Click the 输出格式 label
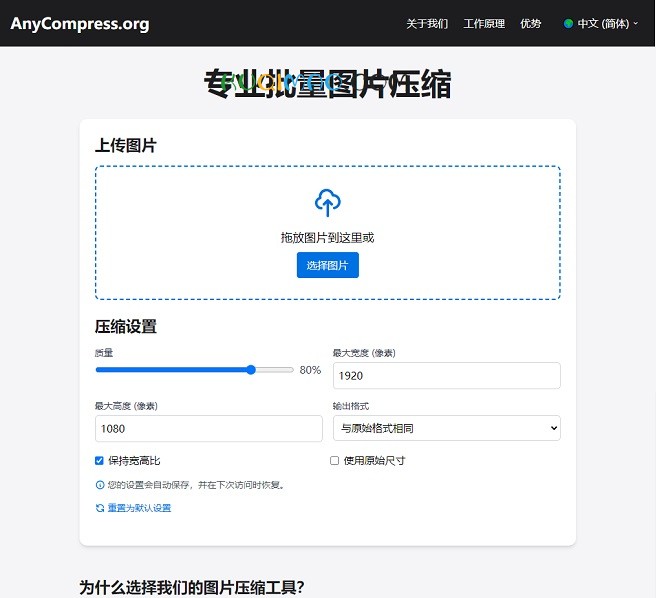This screenshot has width=656, height=598. click(351, 406)
